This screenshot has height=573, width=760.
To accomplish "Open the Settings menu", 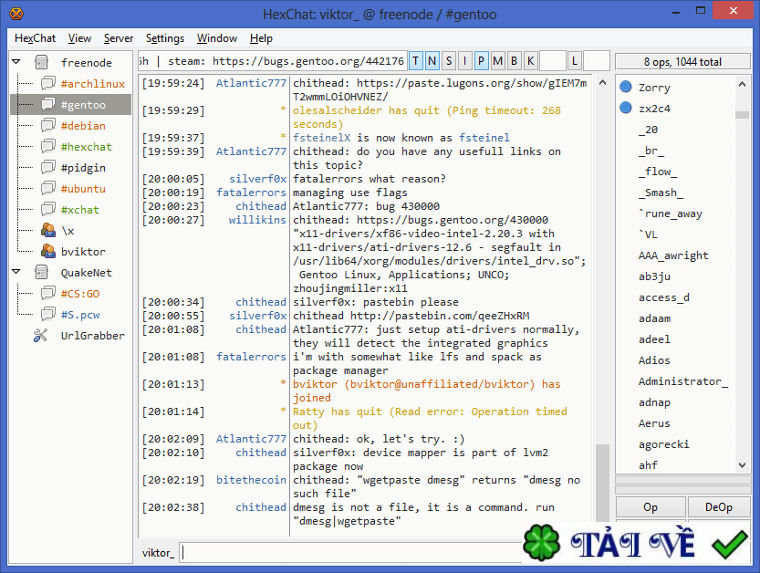I will coord(165,38).
